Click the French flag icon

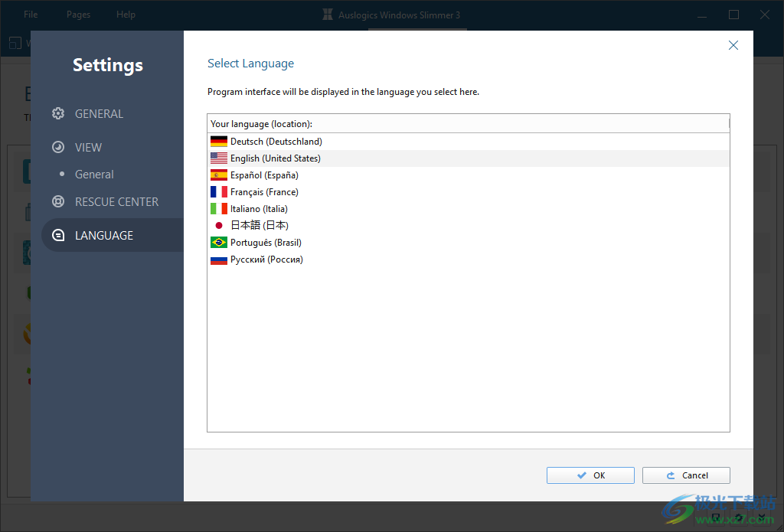(x=217, y=191)
